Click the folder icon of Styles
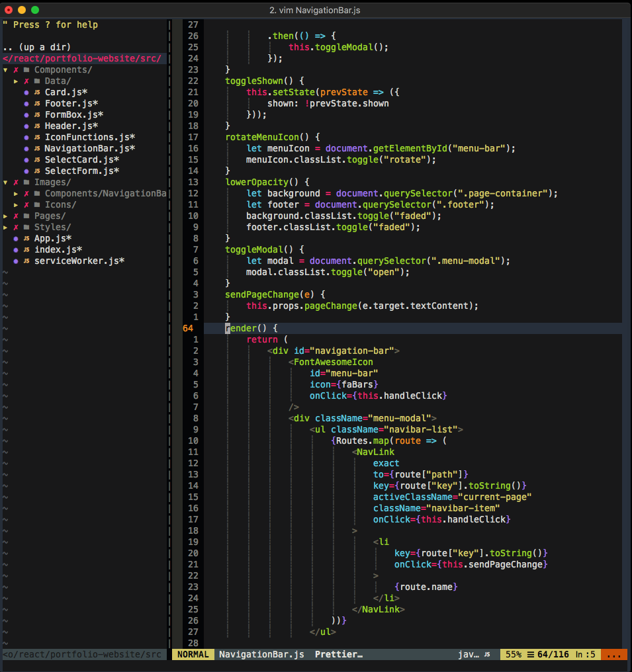This screenshot has height=672, width=632. (26, 227)
